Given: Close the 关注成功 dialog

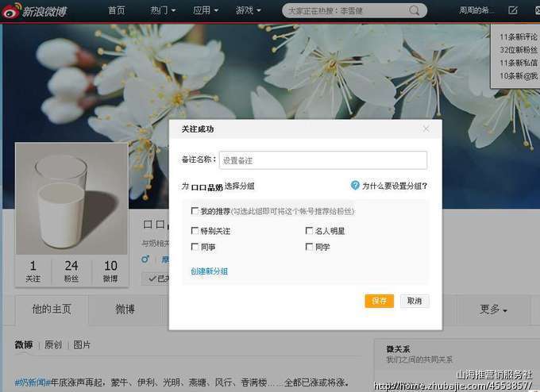Looking at the screenshot, I should click(426, 129).
